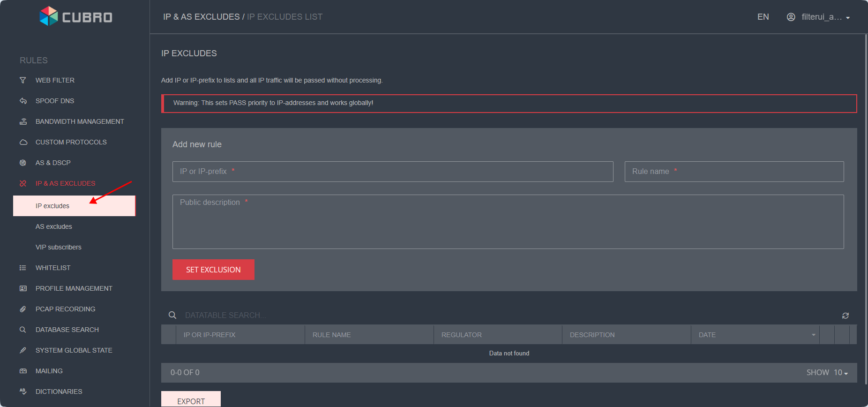Click the Export button

191,400
